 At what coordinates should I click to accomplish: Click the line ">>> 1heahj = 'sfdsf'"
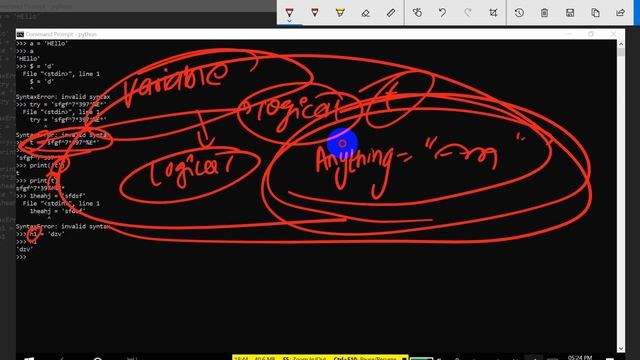point(51,196)
